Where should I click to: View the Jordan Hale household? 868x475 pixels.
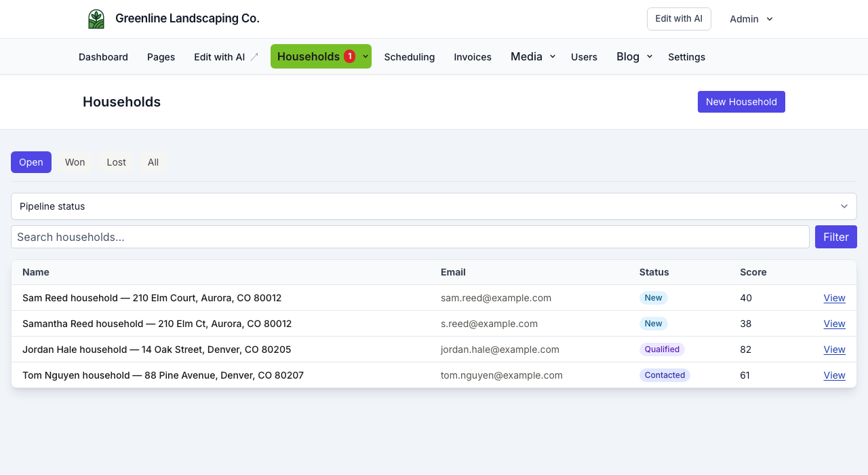[834, 349]
